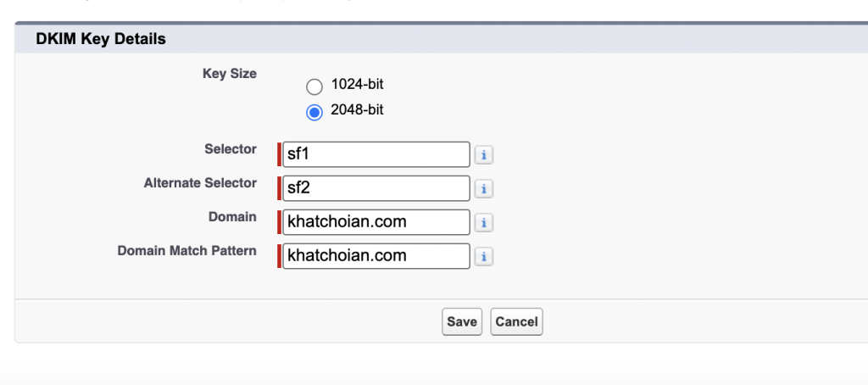Click the info icon beside Alternate Selector
The image size is (868, 385).
tap(483, 189)
